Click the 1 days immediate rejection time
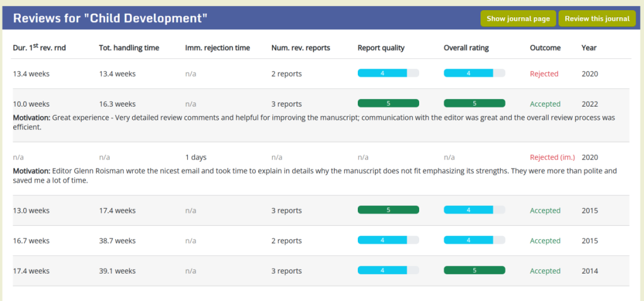The image size is (644, 301). (x=196, y=157)
